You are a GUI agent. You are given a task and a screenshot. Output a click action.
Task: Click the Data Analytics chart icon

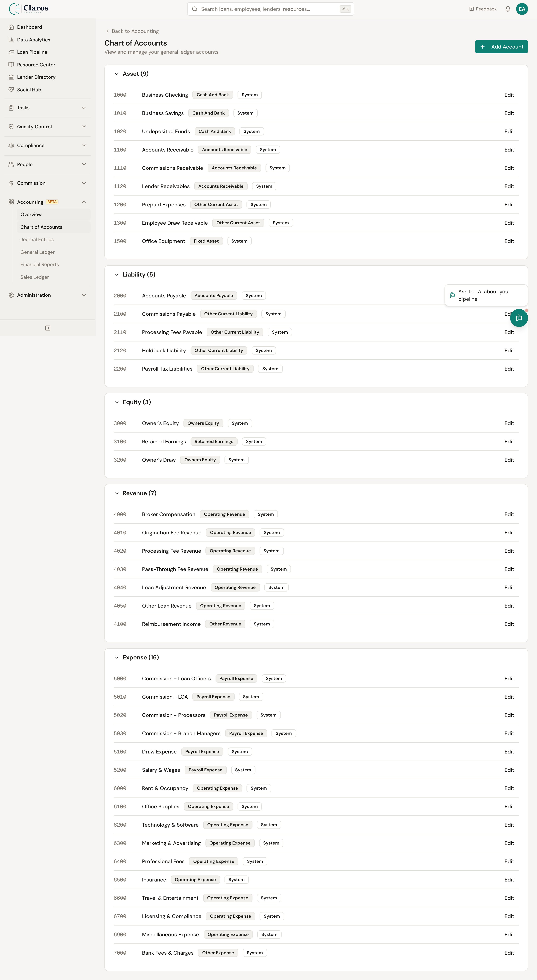coord(11,40)
